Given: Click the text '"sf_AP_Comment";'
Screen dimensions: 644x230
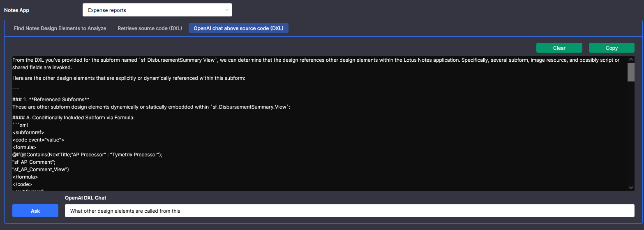Looking at the screenshot, I should coord(34,162).
